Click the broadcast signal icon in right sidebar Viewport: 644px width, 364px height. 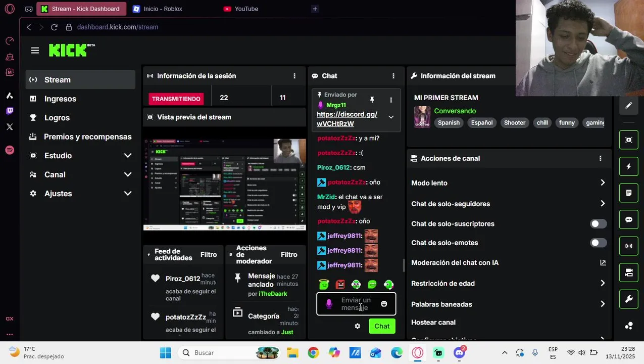click(629, 246)
